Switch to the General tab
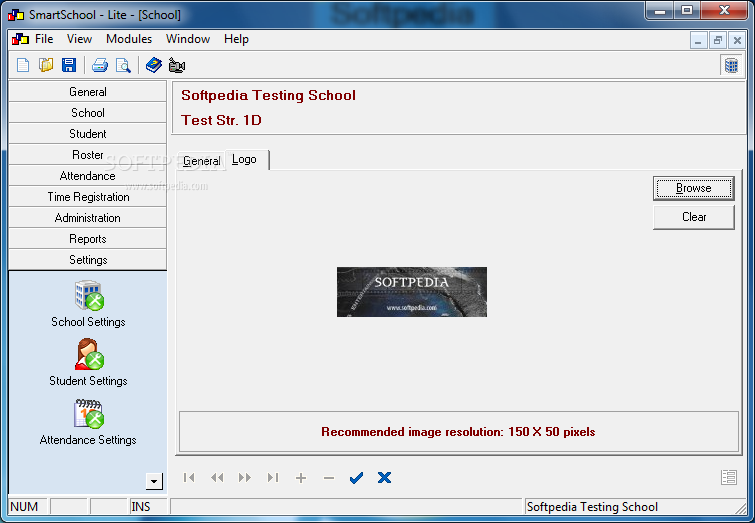 202,161
